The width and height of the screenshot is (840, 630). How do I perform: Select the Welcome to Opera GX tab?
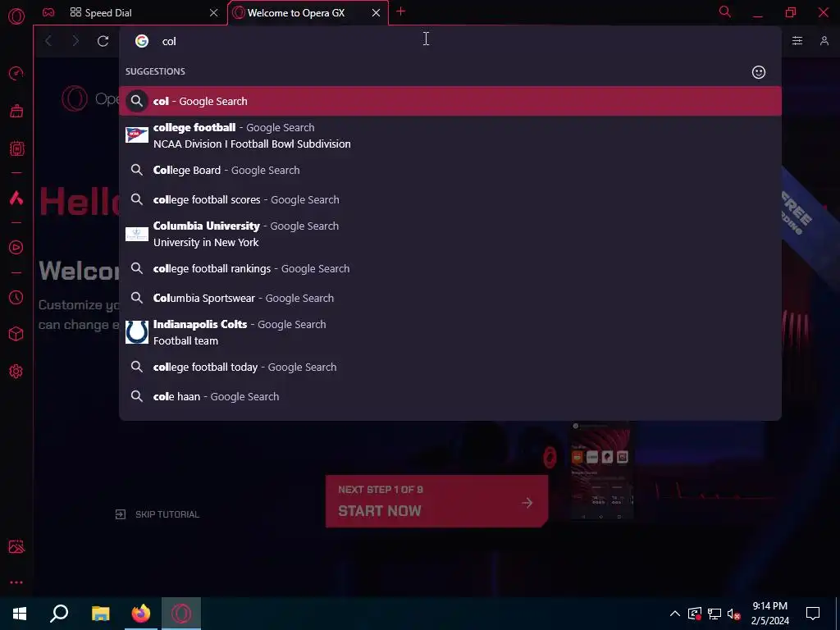pyautogui.click(x=308, y=13)
